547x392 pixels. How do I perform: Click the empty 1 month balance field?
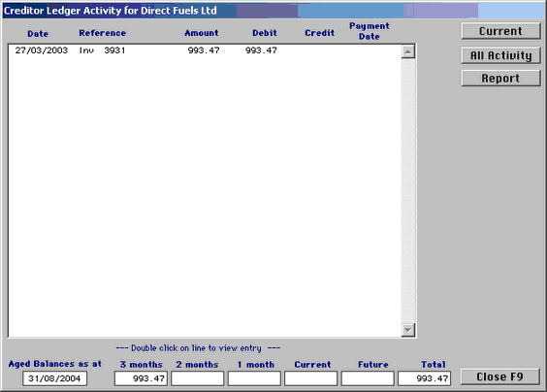254,378
